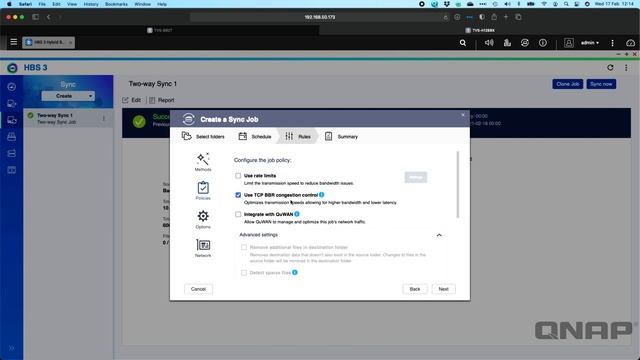Open the QTS more options dots
Image resolution: width=640 pixels, height=360 pixels.
[612, 42]
